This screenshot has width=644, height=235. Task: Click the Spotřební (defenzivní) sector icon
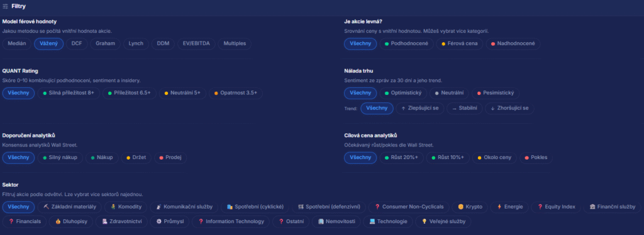pos(301,207)
